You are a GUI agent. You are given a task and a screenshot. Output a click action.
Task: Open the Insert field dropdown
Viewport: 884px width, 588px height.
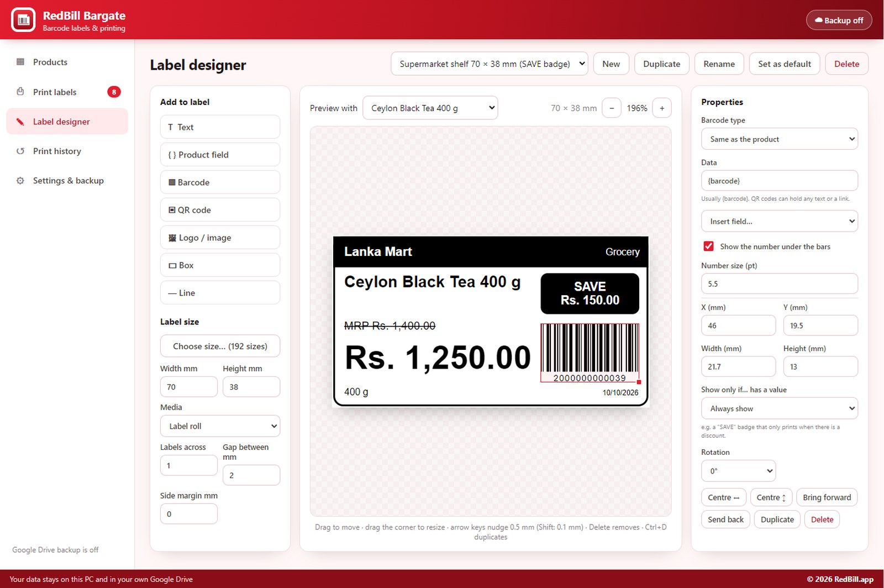[780, 221]
